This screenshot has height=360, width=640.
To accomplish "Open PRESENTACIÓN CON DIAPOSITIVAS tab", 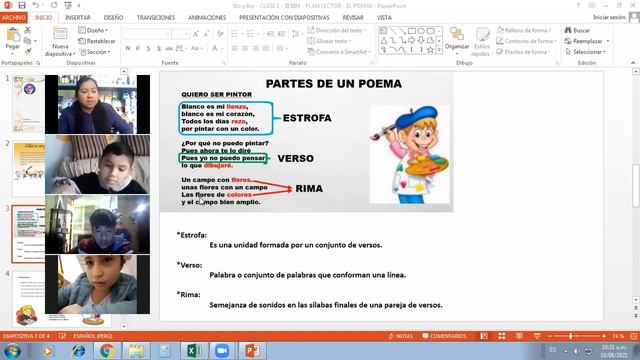I will coord(284,18).
